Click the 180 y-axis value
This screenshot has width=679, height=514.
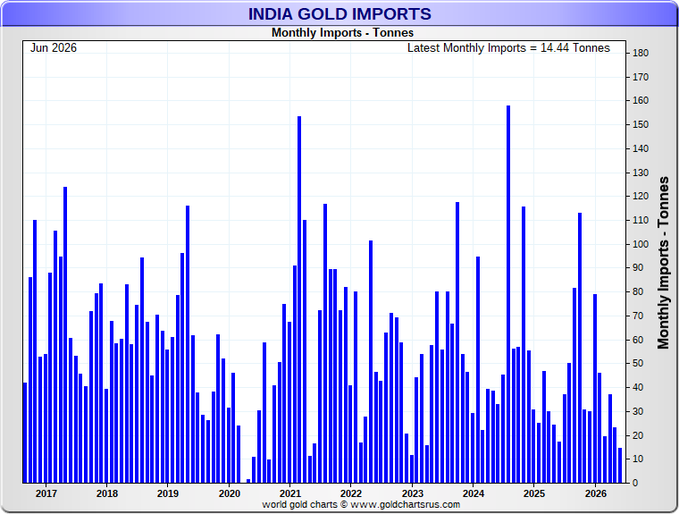(x=640, y=53)
